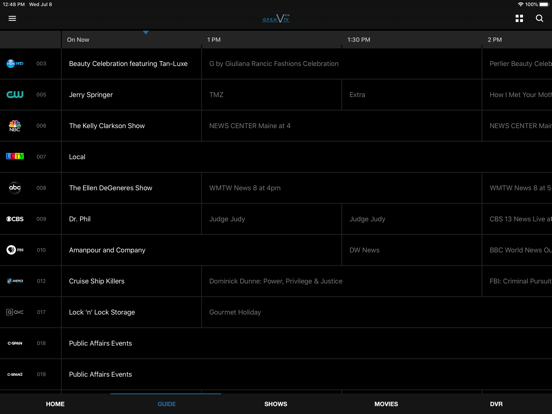Select the ABC channel logo
This screenshot has height=414, width=552.
(x=15, y=188)
